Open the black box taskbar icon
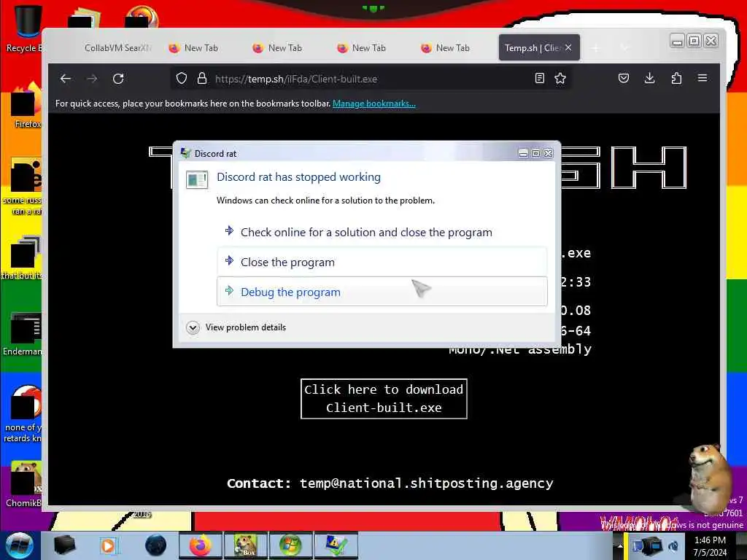 click(x=64, y=545)
